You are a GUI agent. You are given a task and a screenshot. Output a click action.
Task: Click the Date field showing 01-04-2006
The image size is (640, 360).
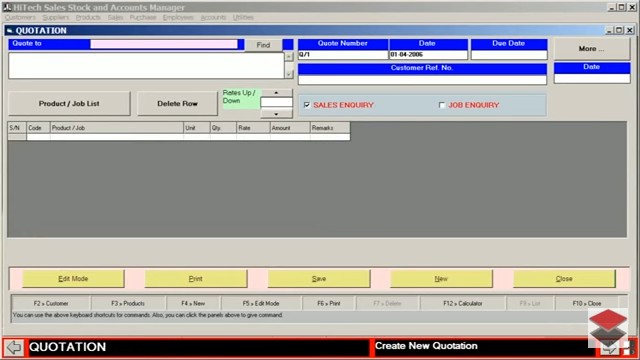tap(429, 55)
